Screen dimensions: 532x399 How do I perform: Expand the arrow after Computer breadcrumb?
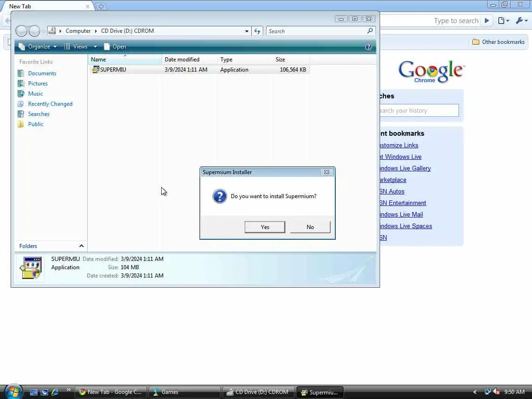[x=96, y=31]
